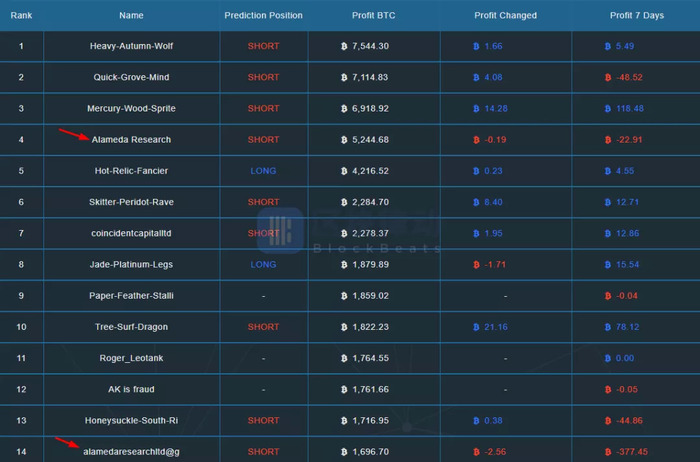Select profit value 1,822.23
This screenshot has height=462, width=700.
tap(370, 327)
